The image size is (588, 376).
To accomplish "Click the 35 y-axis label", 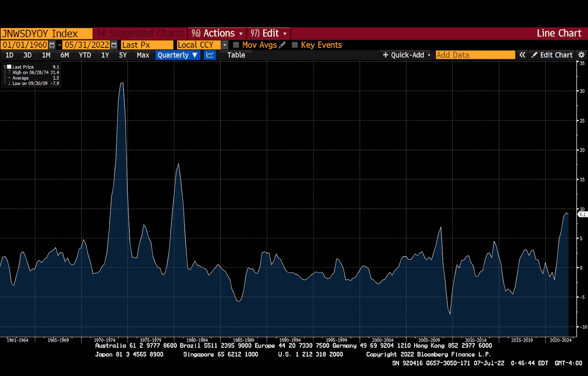I will 582,63.
